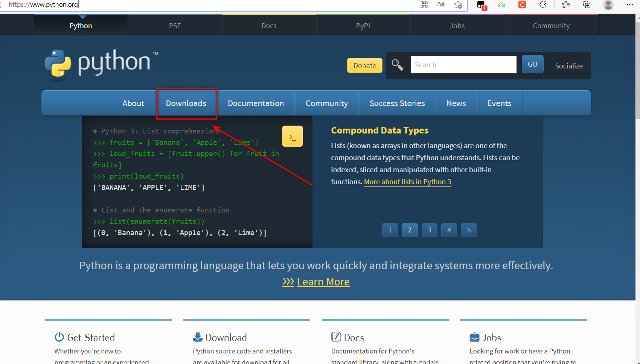
Task: Open the browser profile avatar
Action: click(x=608, y=5)
